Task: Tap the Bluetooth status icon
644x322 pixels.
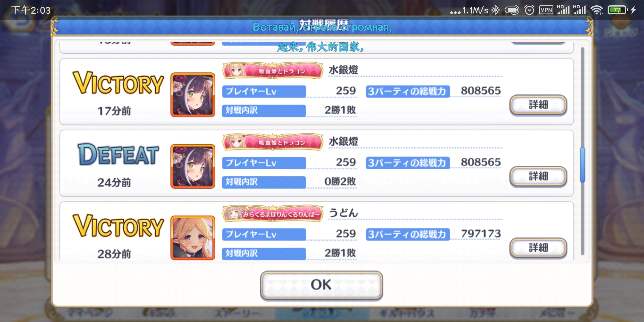Action: (x=495, y=10)
